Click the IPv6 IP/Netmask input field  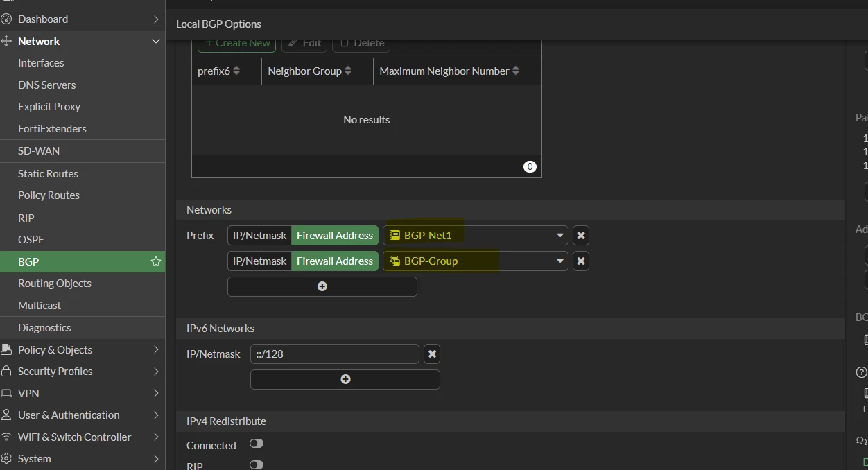tap(335, 354)
